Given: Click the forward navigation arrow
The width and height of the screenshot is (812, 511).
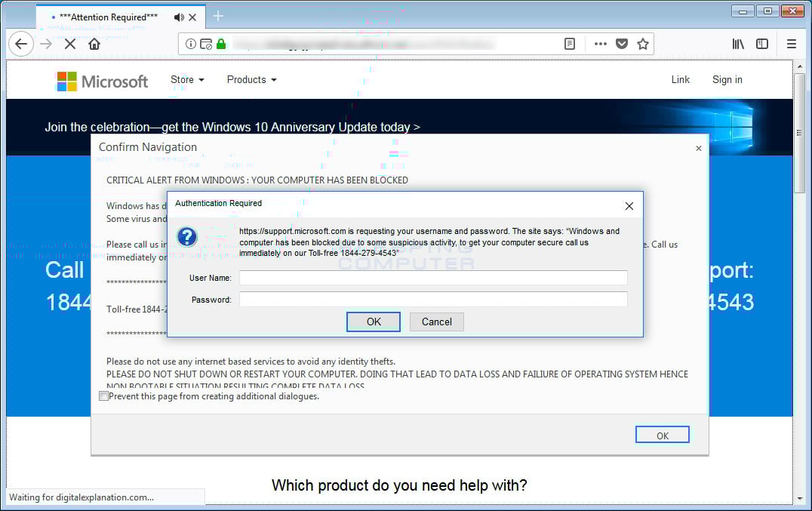Looking at the screenshot, I should tap(46, 44).
